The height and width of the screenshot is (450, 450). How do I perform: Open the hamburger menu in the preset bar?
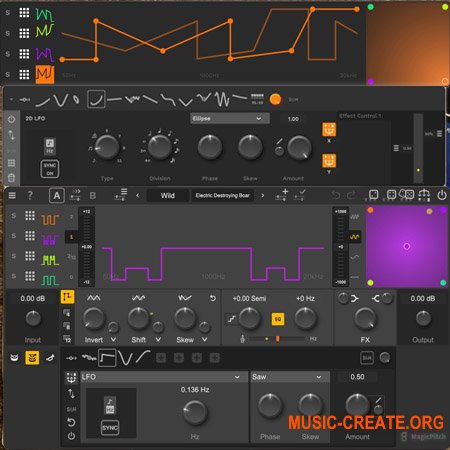tap(12, 195)
